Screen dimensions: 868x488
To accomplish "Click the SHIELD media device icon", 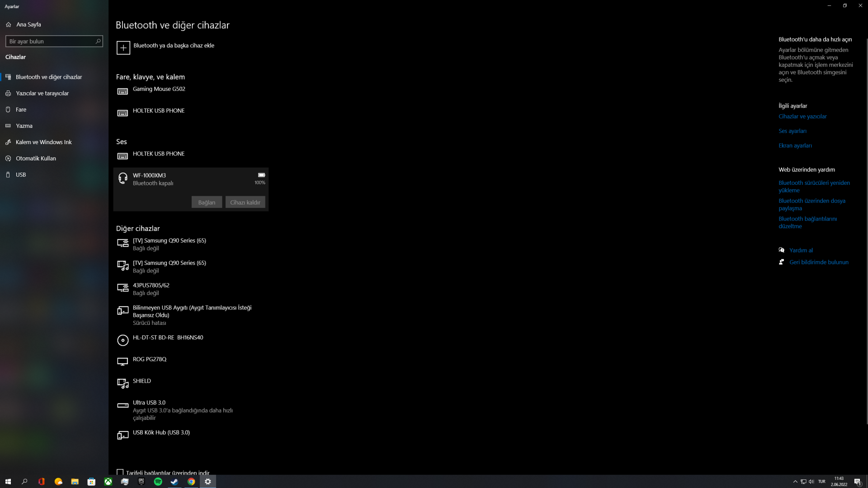I will [x=123, y=383].
